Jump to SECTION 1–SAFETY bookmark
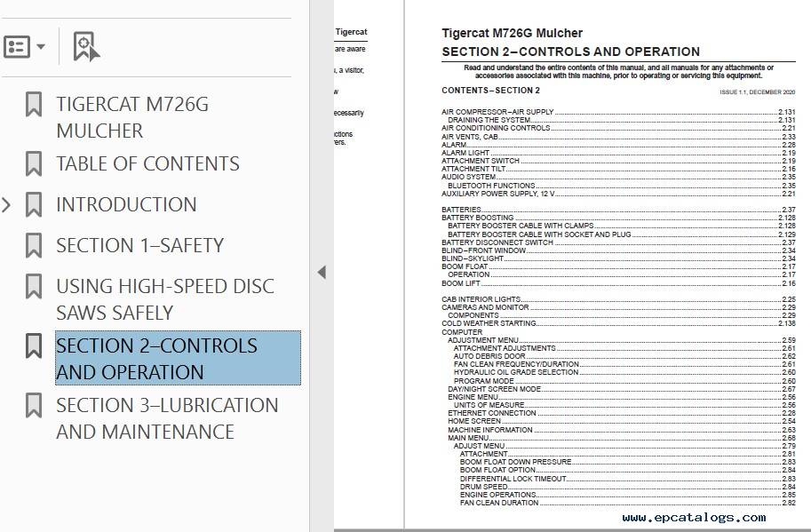The width and height of the screenshot is (811, 532). [x=140, y=246]
